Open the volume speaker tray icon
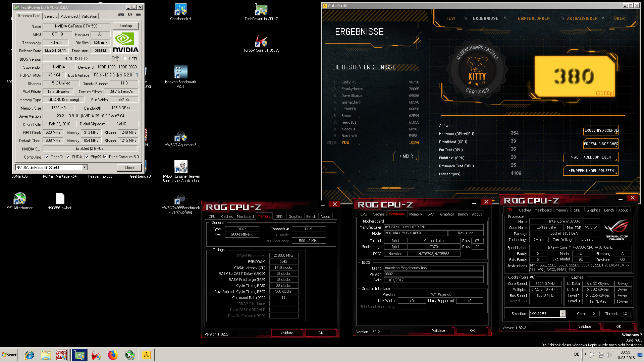 tap(609, 355)
